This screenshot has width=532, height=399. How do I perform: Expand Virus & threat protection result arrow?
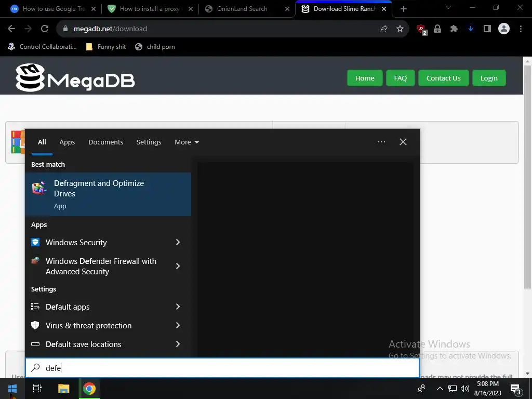pyautogui.click(x=178, y=325)
